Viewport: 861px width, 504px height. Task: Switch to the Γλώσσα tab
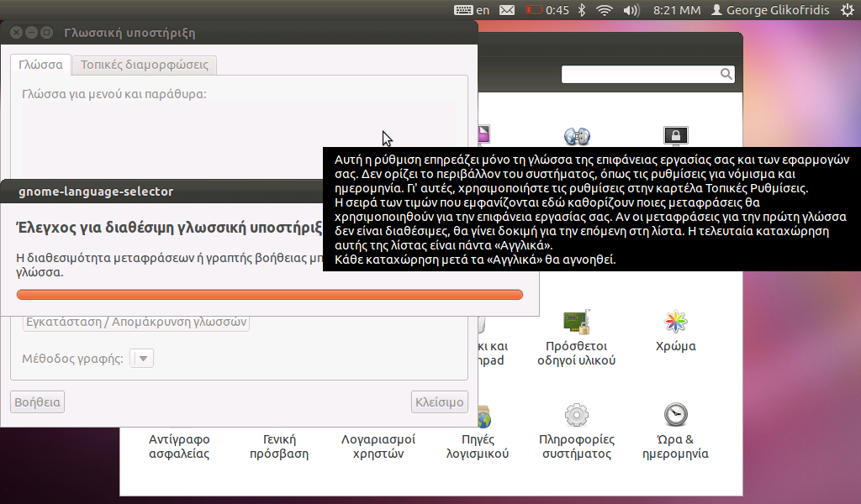point(40,65)
